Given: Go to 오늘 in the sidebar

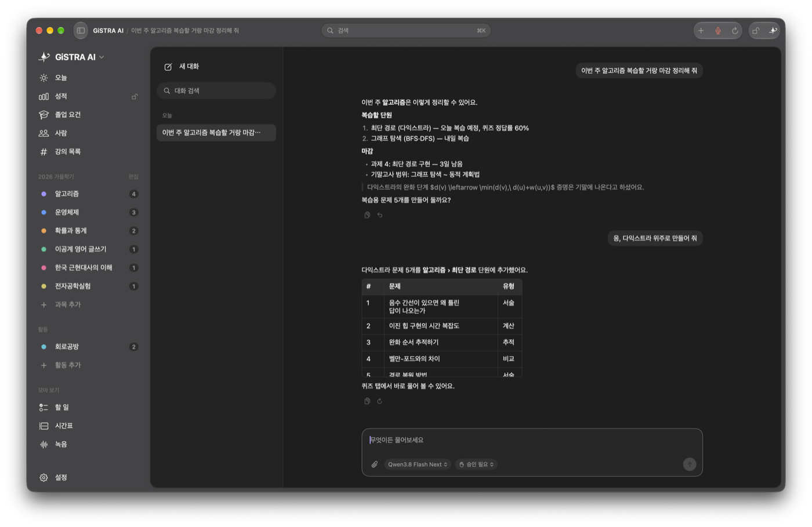Looking at the screenshot, I should (88, 78).
